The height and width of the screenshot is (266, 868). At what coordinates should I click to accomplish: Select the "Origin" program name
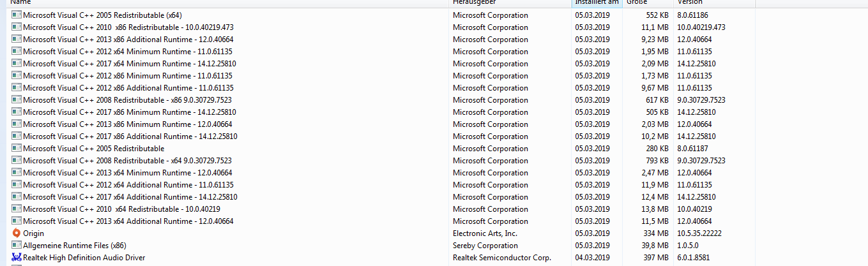(x=34, y=233)
